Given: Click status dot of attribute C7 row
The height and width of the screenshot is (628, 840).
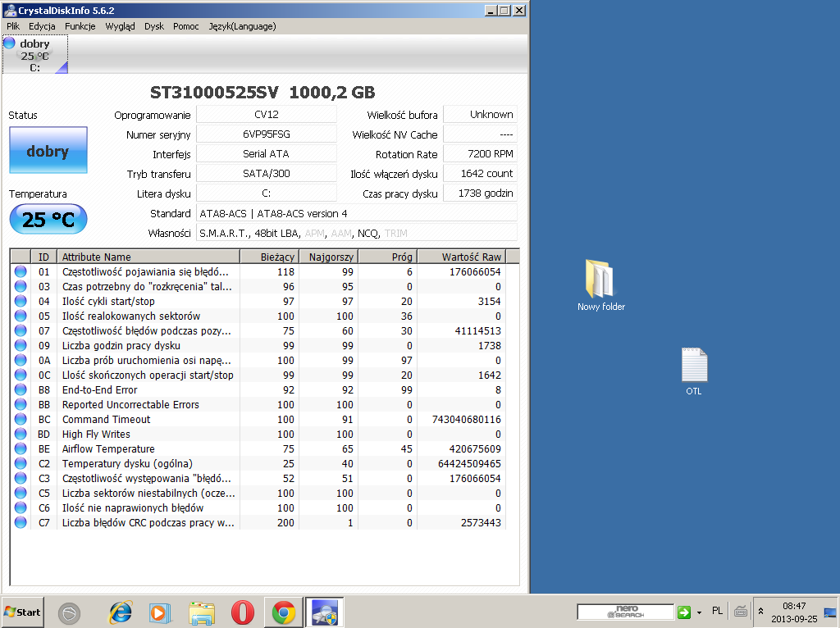Looking at the screenshot, I should pyautogui.click(x=21, y=522).
